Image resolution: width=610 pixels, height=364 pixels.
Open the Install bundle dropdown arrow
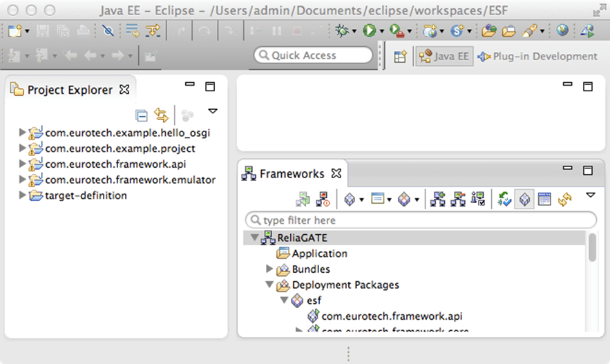[x=361, y=200]
